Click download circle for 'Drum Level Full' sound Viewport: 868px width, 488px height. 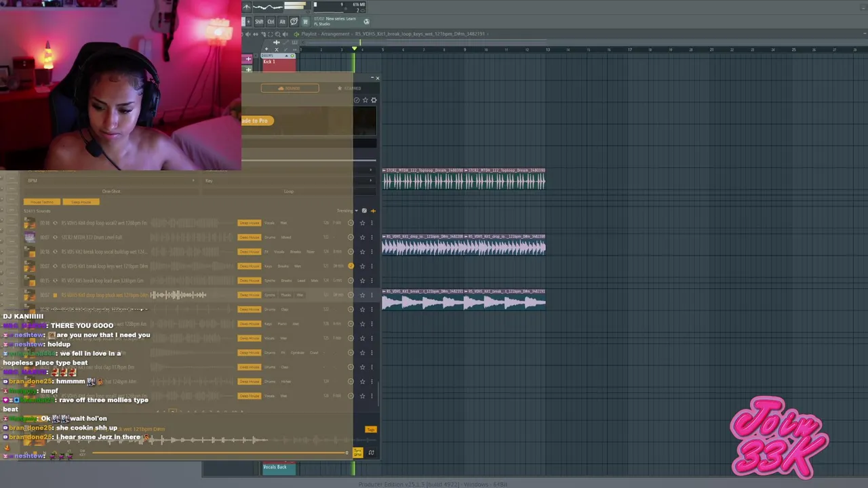click(x=351, y=237)
